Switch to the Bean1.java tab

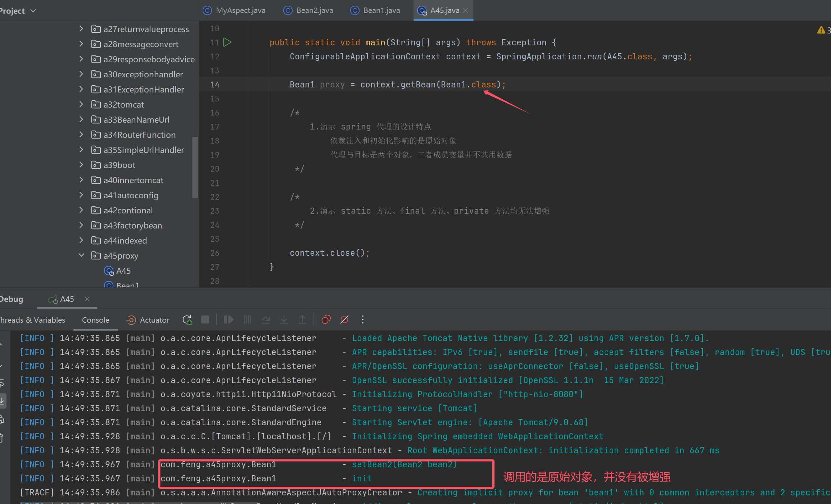[375, 10]
